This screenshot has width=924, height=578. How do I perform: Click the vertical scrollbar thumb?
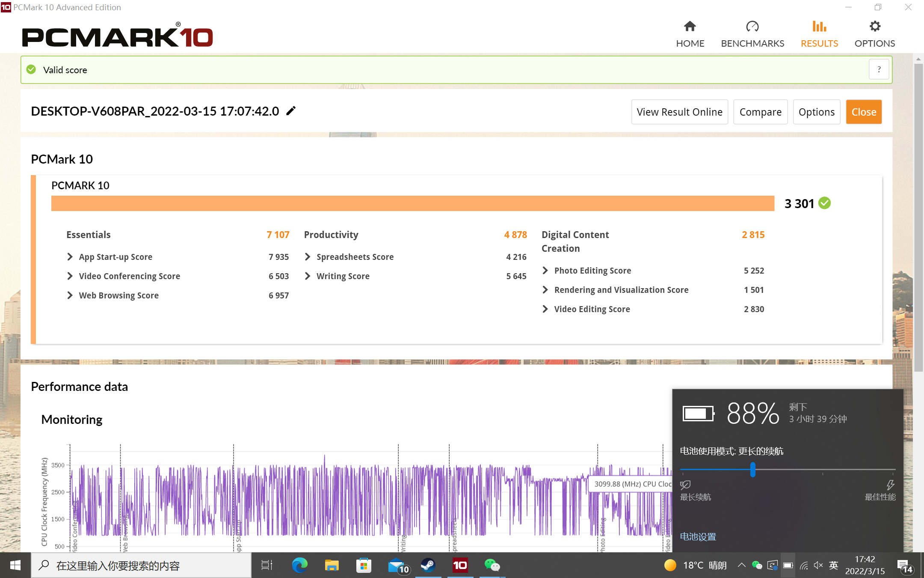tap(918, 217)
